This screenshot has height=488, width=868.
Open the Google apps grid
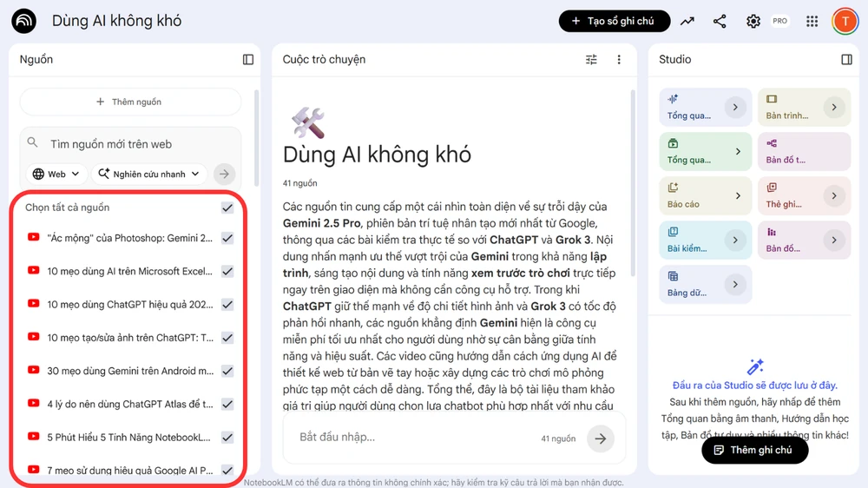(812, 22)
